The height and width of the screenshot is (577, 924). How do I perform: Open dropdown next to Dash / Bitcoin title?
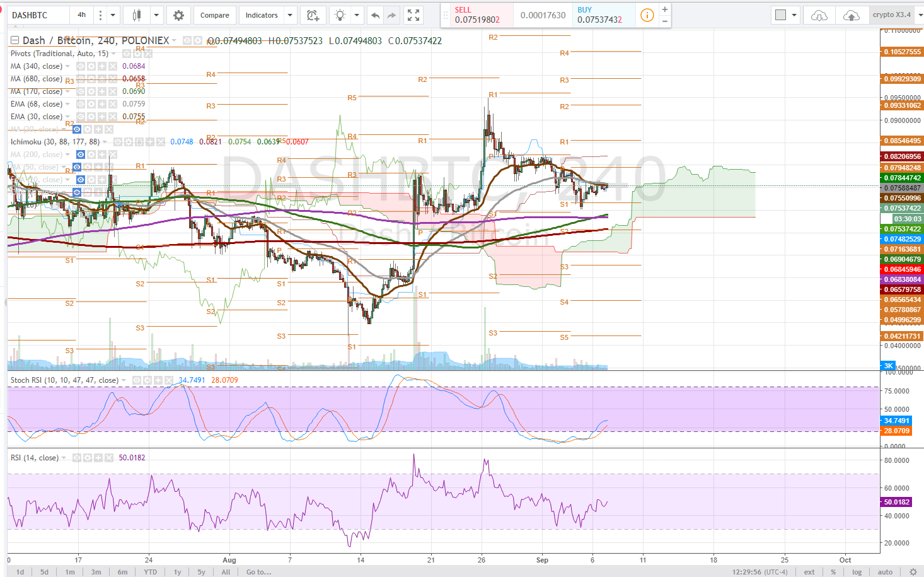(175, 40)
